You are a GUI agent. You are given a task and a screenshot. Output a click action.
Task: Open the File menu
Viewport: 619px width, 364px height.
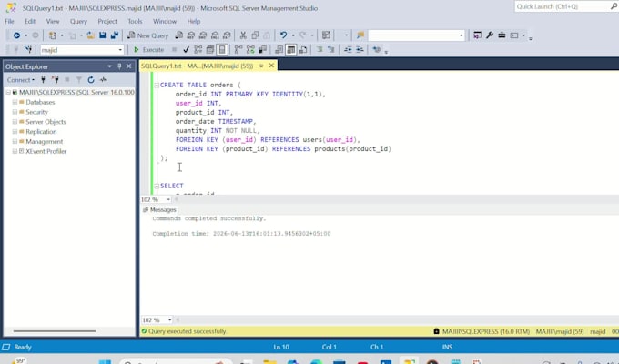[x=9, y=21]
